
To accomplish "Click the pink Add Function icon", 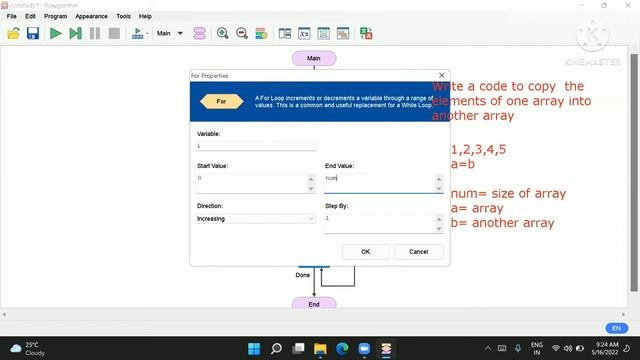I will pyautogui.click(x=200, y=33).
